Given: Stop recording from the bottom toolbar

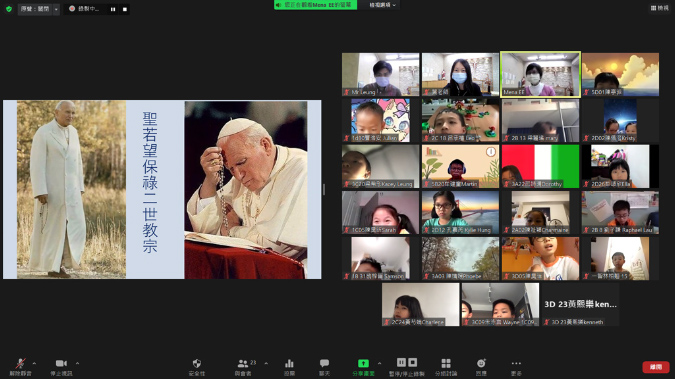Looking at the screenshot, I should coord(412,362).
